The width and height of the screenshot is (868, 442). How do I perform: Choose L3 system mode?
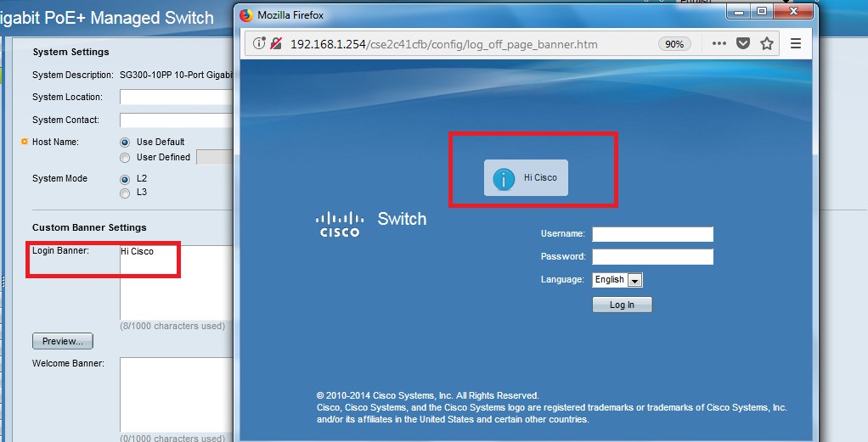(x=125, y=193)
